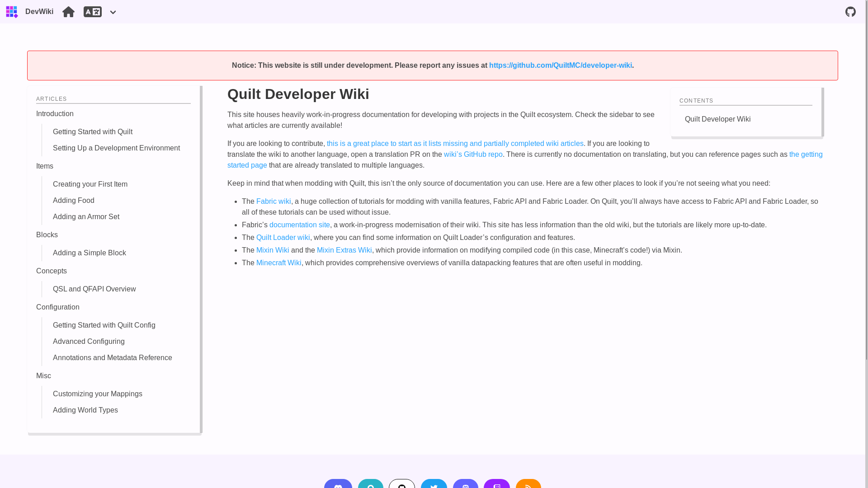Select the Introduction section heading
Image resolution: width=868 pixels, height=488 pixels.
coord(55,114)
